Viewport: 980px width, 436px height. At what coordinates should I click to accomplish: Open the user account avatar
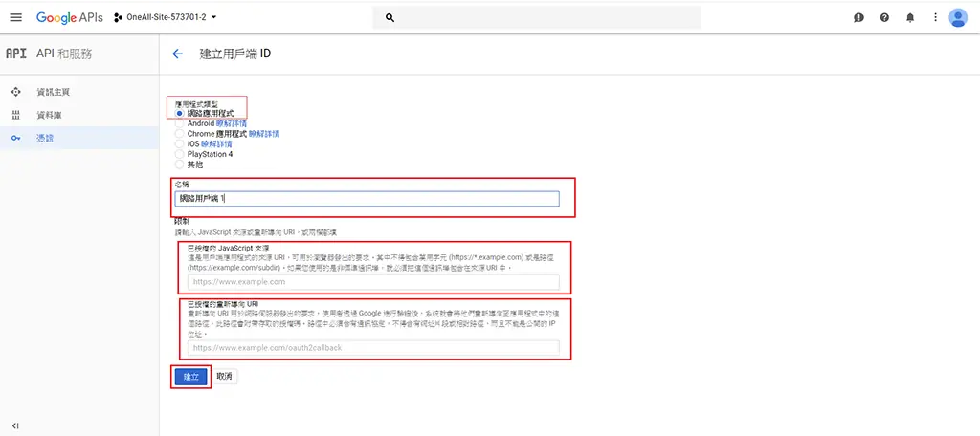pos(957,17)
